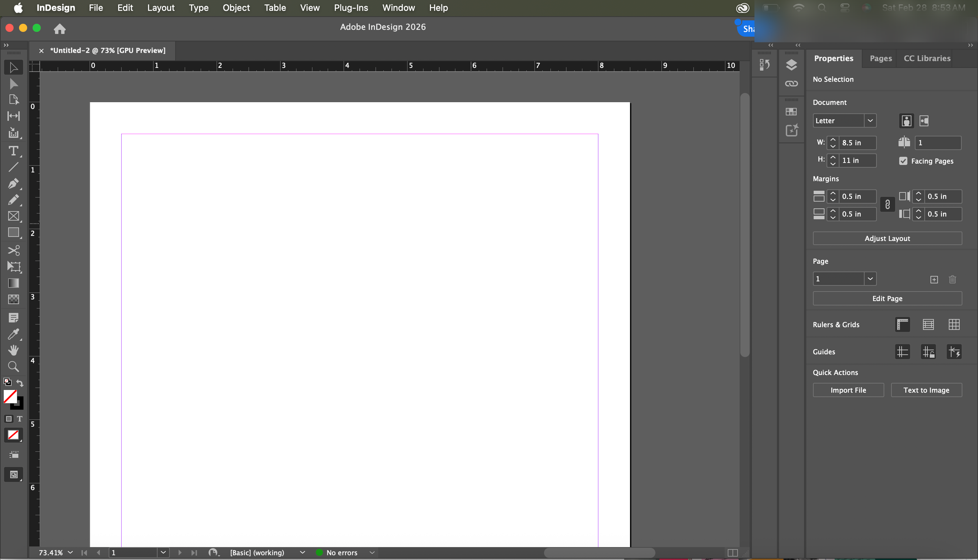
Task: Select the Scissors tool
Action: (13, 251)
